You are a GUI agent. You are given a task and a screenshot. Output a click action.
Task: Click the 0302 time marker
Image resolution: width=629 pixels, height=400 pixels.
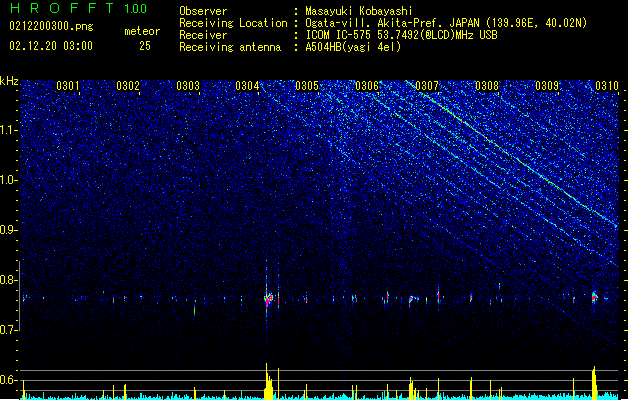pos(128,86)
